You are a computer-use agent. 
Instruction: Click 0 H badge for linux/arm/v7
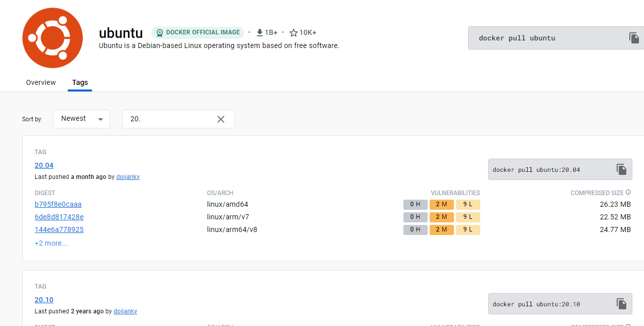pos(416,217)
